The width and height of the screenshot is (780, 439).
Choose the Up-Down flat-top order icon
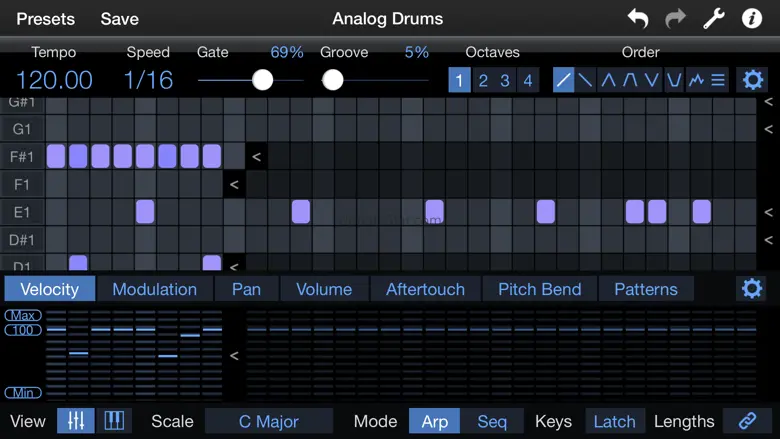[x=630, y=80]
